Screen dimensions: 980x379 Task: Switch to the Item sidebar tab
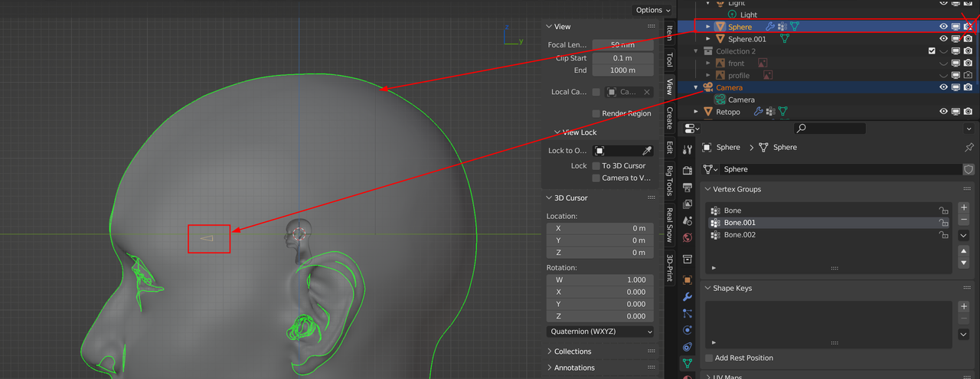pyautogui.click(x=669, y=33)
